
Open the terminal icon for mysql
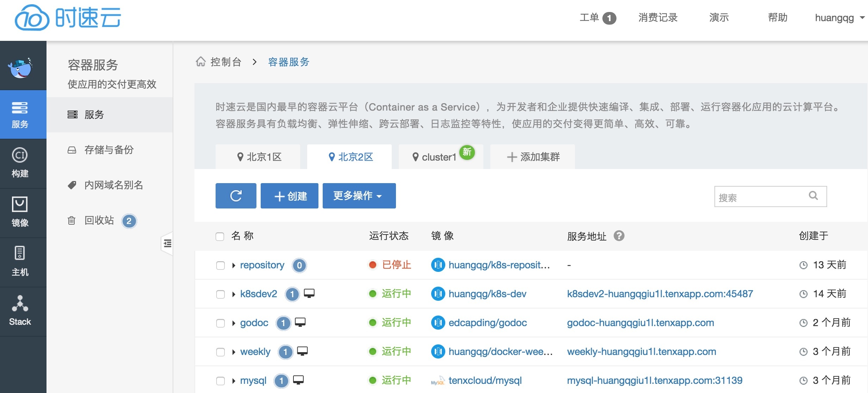point(298,380)
